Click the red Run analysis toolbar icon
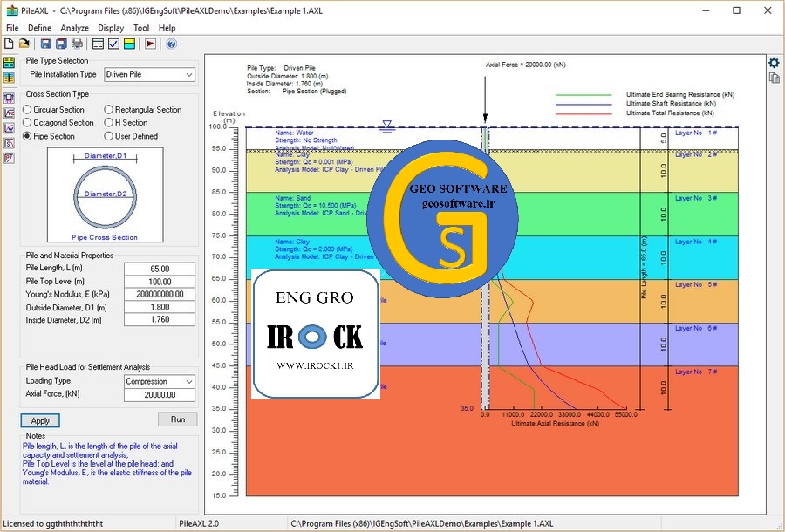This screenshot has height=532, width=785. point(150,44)
